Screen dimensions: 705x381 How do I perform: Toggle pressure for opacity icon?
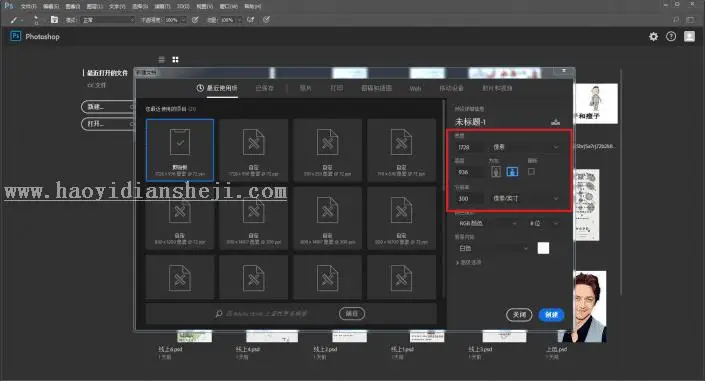195,20
